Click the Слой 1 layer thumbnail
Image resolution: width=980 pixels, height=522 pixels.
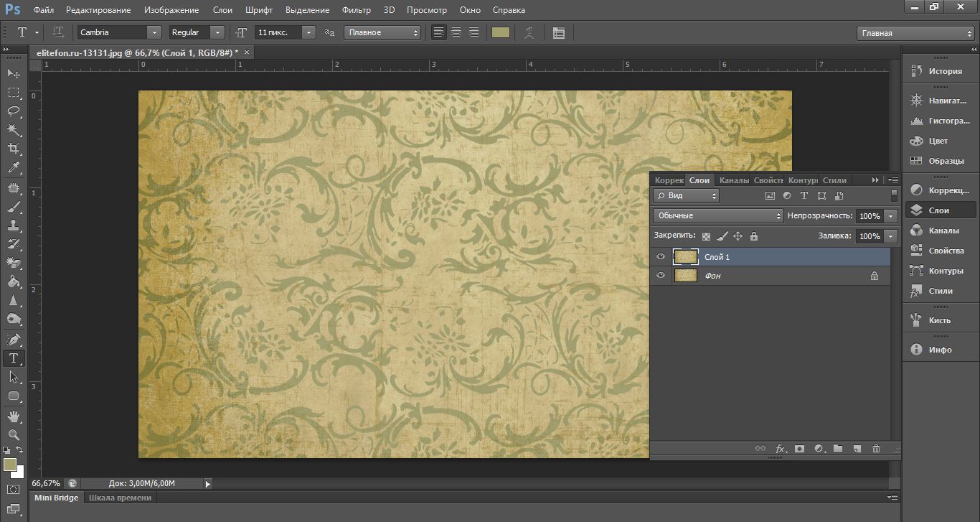point(686,256)
